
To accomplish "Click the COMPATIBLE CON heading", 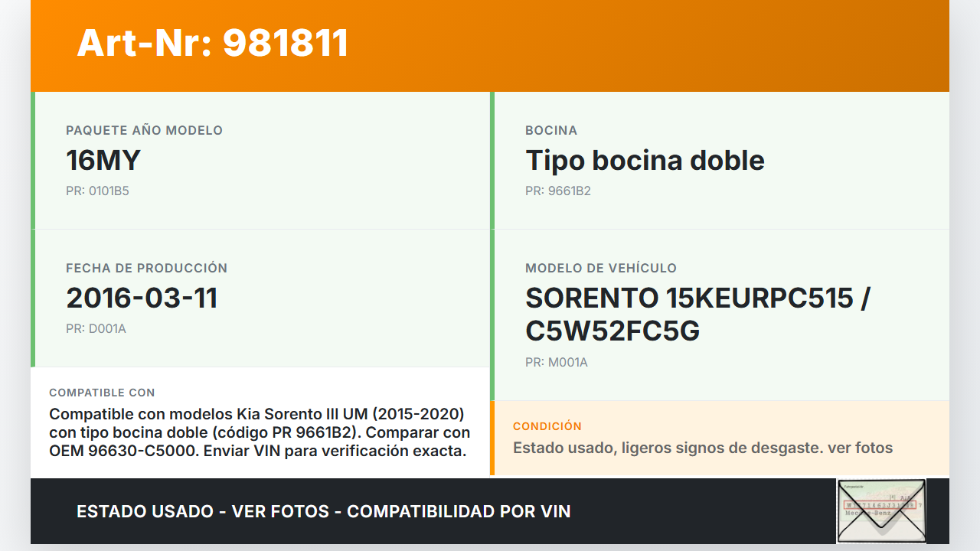I will (x=102, y=393).
